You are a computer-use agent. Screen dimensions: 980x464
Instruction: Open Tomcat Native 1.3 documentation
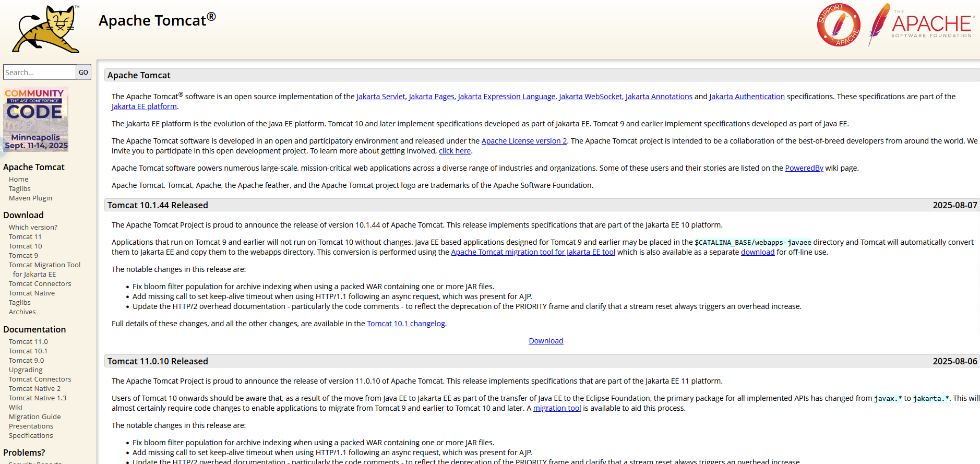(x=38, y=398)
